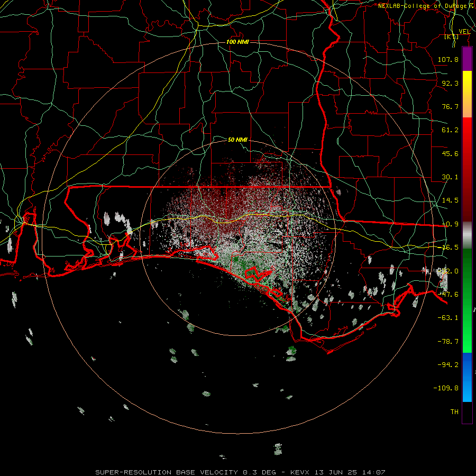
Task: Click the 30.1 legend value
Action: click(x=450, y=177)
